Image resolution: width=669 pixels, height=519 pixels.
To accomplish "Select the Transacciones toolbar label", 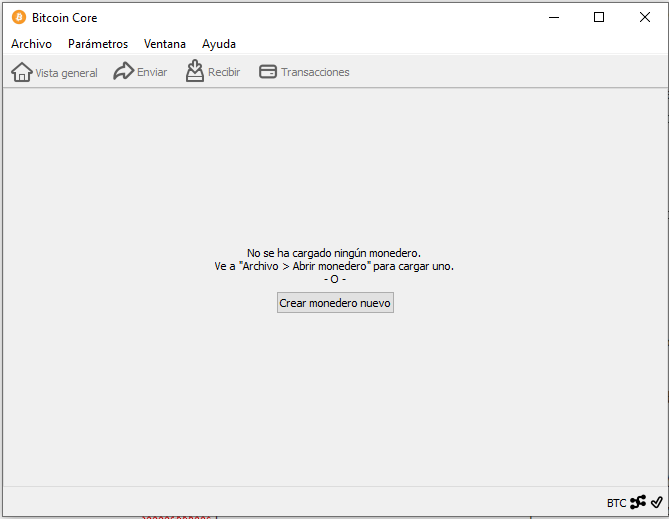I will tap(315, 72).
